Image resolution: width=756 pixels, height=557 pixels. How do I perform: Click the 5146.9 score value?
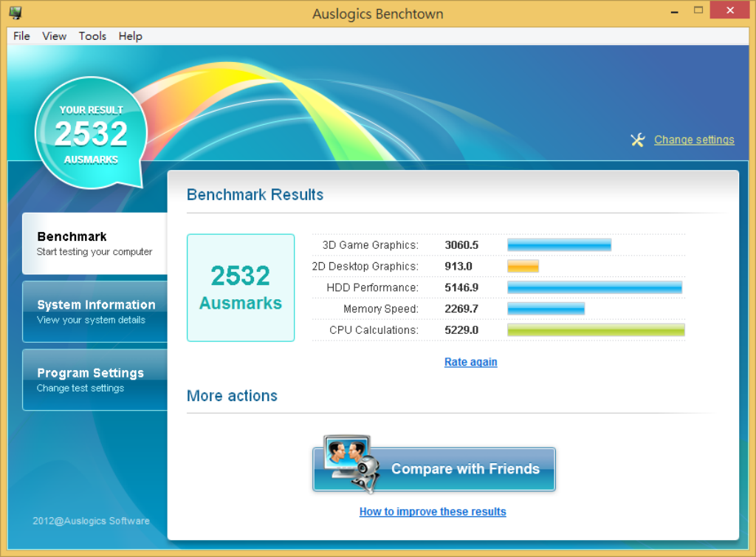tap(461, 287)
